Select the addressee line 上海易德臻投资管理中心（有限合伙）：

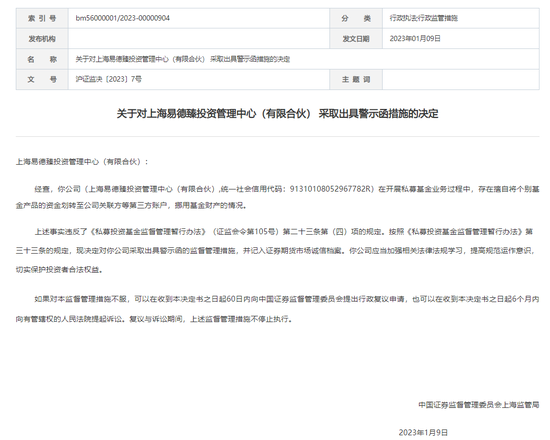pos(82,162)
